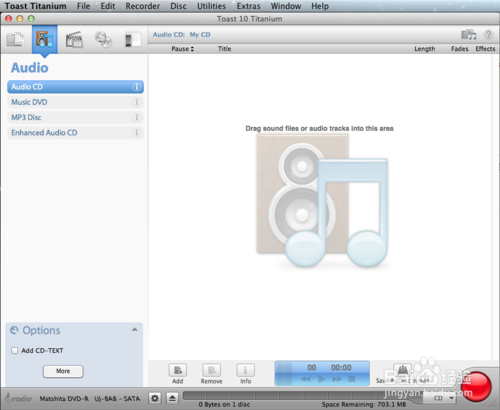This screenshot has height=410, width=500.
Task: Click the Length column header
Action: [425, 49]
